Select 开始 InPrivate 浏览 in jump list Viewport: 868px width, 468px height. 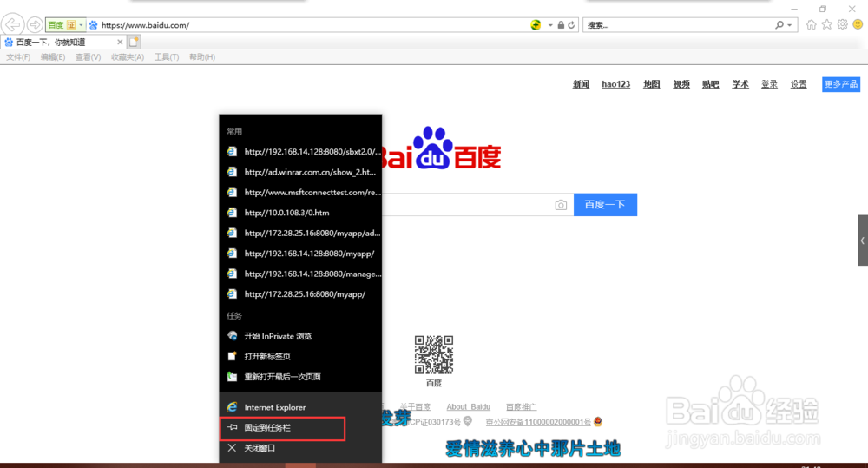tap(300, 336)
